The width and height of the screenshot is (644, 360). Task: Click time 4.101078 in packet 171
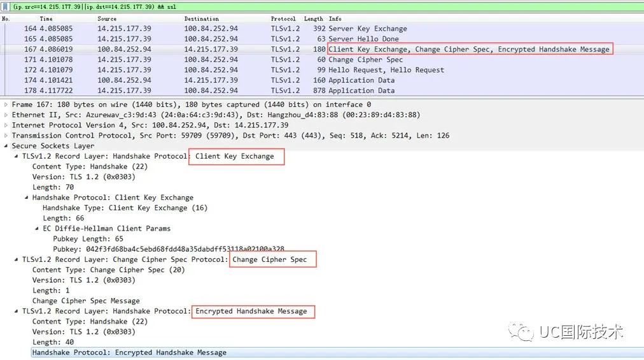pyautogui.click(x=56, y=59)
